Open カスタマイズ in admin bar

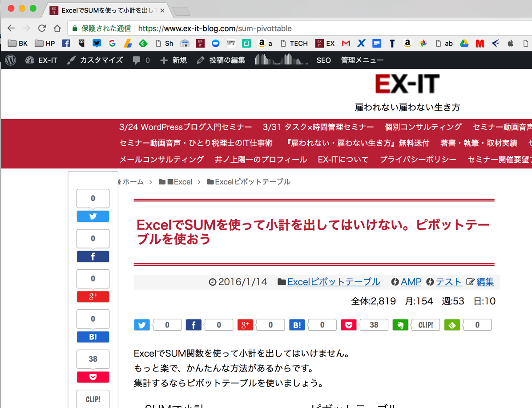click(95, 60)
